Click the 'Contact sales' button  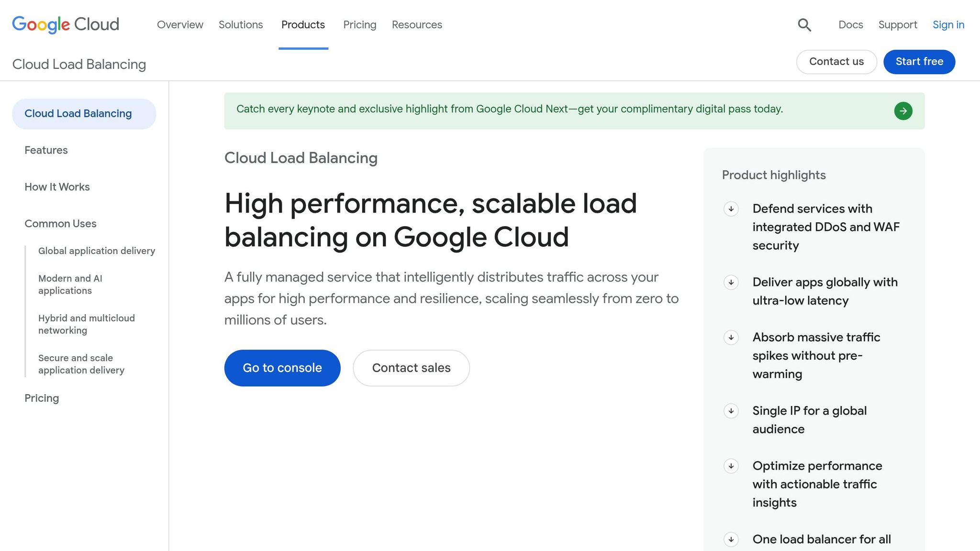(411, 368)
